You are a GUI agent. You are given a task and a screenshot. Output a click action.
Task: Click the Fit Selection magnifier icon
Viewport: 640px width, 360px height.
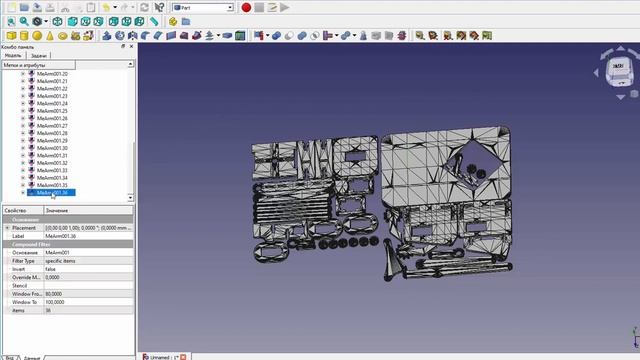click(x=24, y=22)
